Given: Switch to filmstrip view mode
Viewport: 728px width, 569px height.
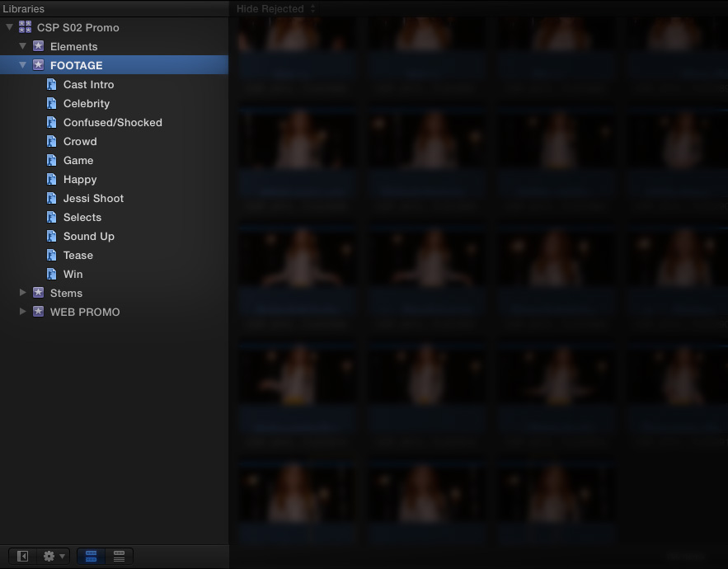Looking at the screenshot, I should click(x=91, y=556).
